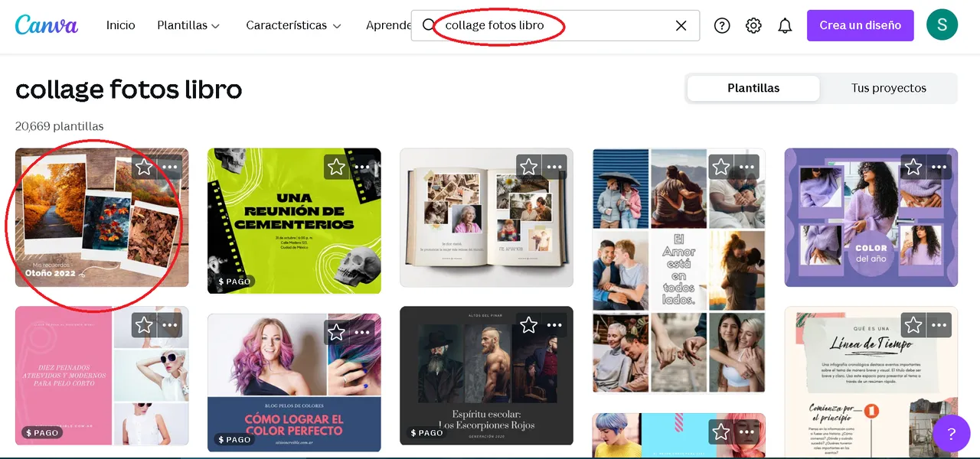
Task: Star the Línea de Tiempo template
Action: point(913,325)
